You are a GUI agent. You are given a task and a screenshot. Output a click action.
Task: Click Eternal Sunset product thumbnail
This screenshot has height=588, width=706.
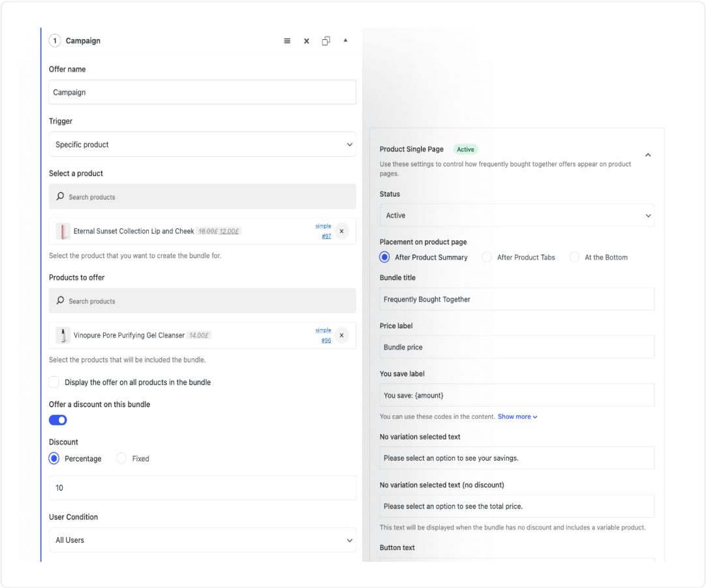click(x=63, y=231)
